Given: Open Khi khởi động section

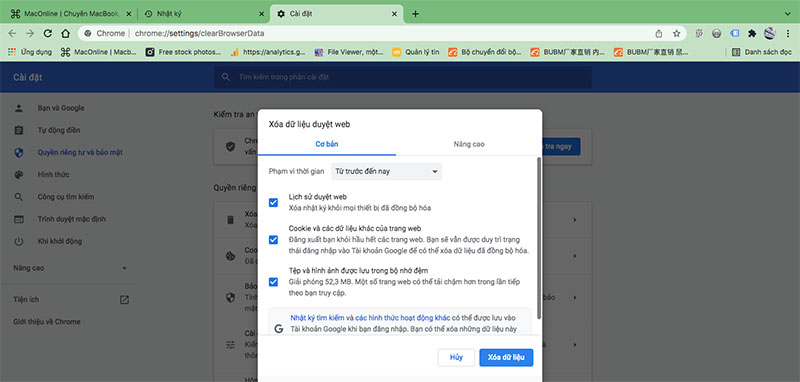Looking at the screenshot, I should [60, 241].
